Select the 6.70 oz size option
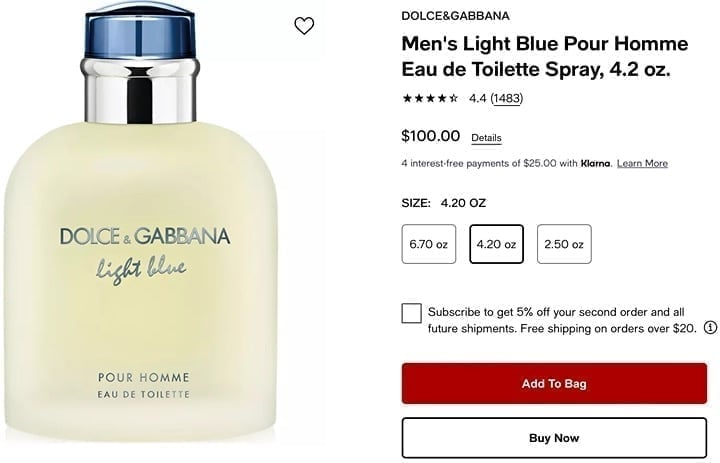The height and width of the screenshot is (463, 720). 428,244
